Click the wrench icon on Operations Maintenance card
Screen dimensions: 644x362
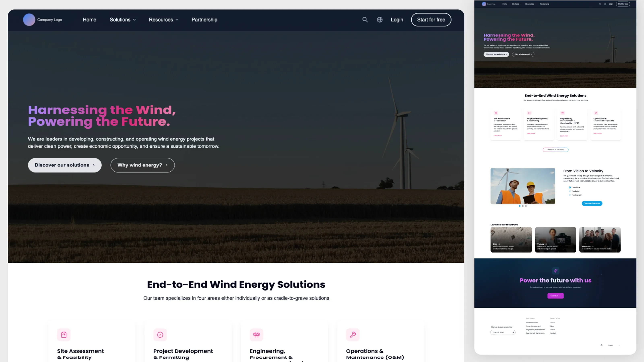353,335
